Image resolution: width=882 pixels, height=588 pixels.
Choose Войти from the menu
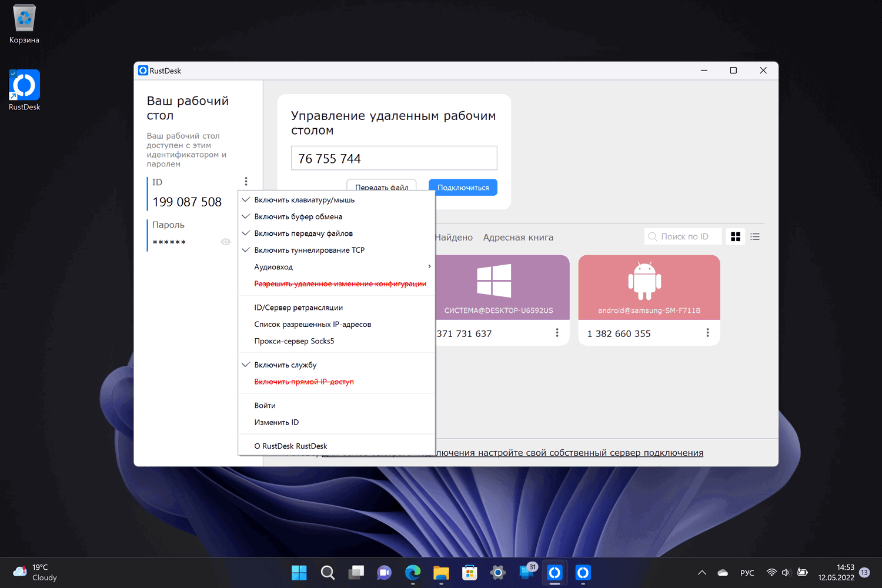(336, 405)
